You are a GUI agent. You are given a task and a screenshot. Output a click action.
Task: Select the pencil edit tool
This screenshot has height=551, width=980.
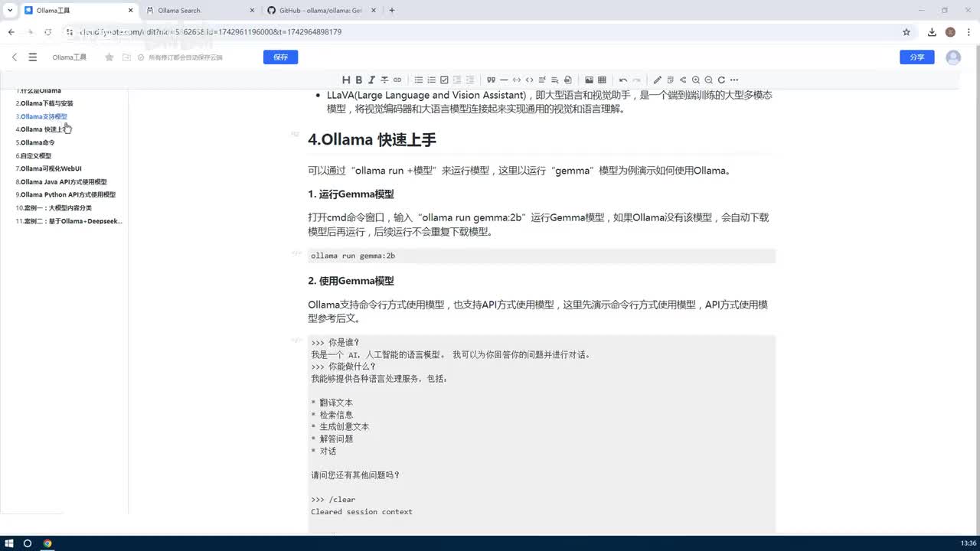click(657, 80)
